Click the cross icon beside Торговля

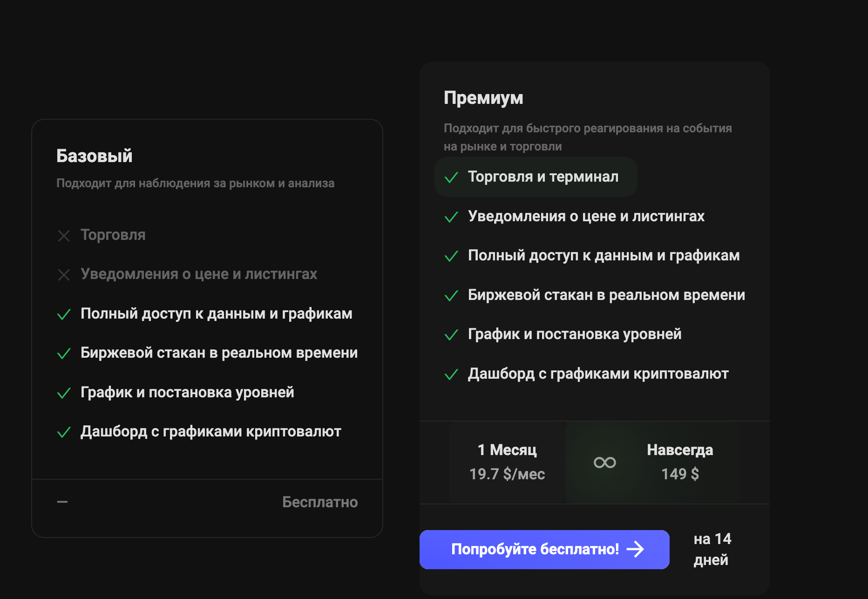tap(64, 236)
